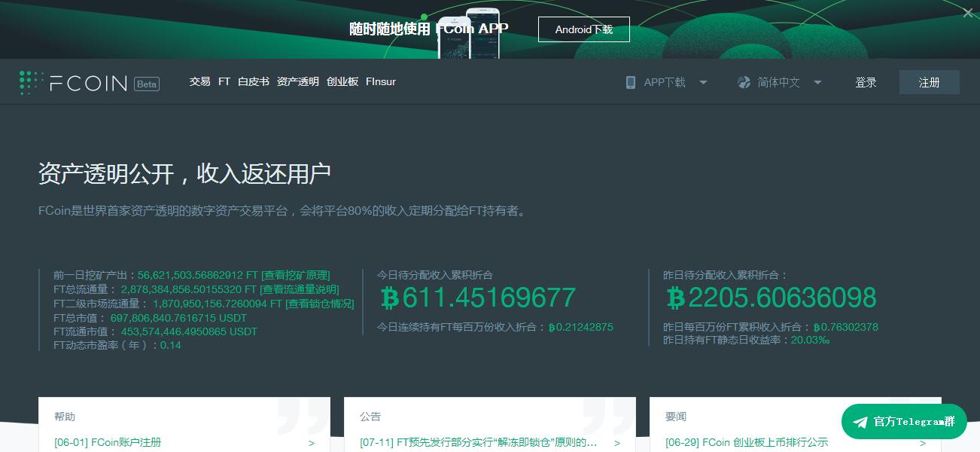Open the 创业板 menu item
The image size is (980, 452).
[x=342, y=81]
